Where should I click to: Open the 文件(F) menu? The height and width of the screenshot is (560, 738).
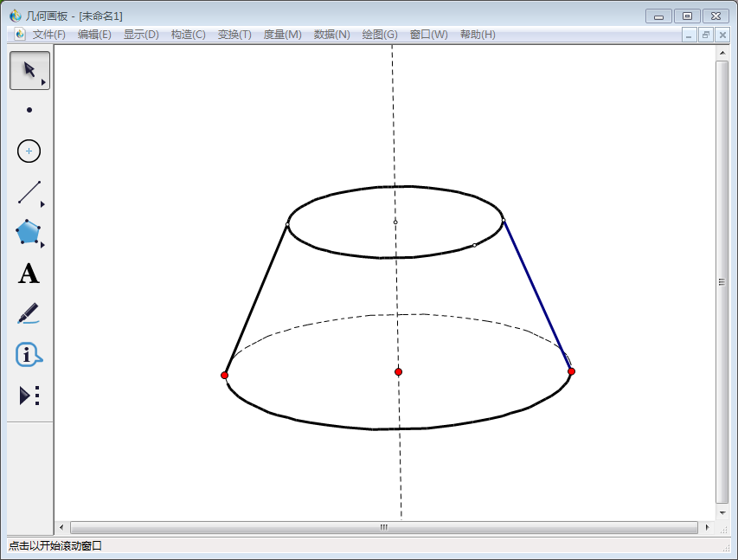(x=49, y=35)
